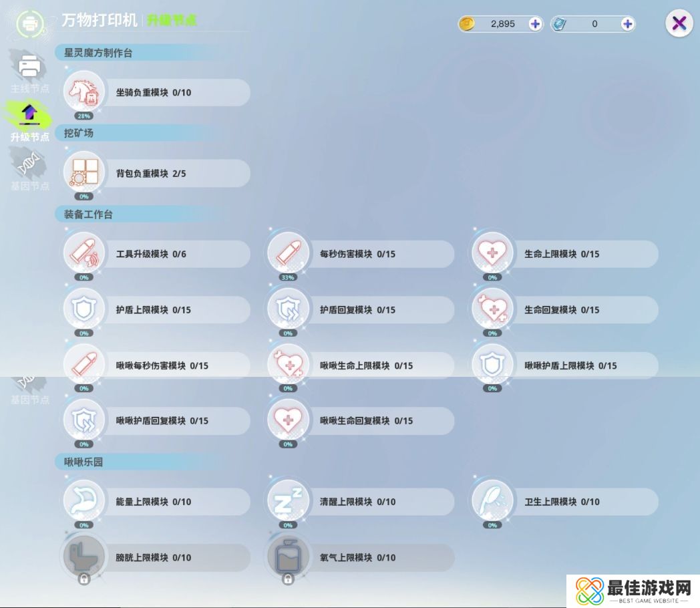Click the 坐骑负重模块 horse icon
The height and width of the screenshot is (608, 700).
click(x=84, y=92)
